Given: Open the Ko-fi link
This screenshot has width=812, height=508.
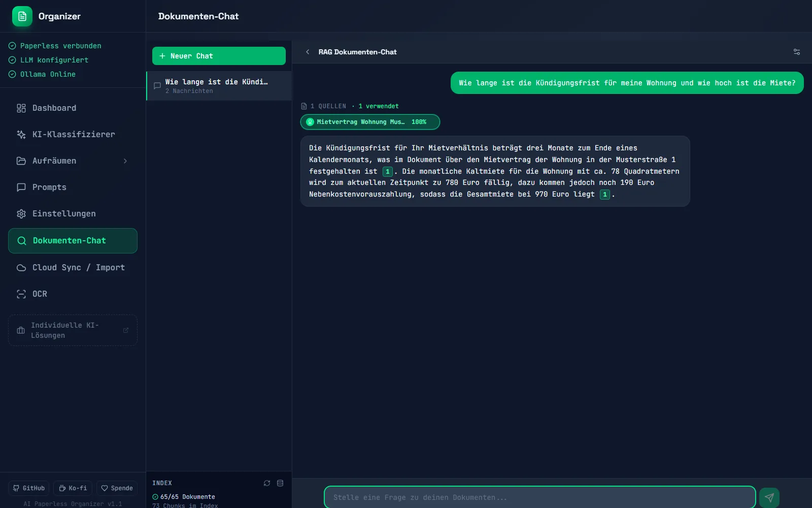Looking at the screenshot, I should pyautogui.click(x=73, y=488).
